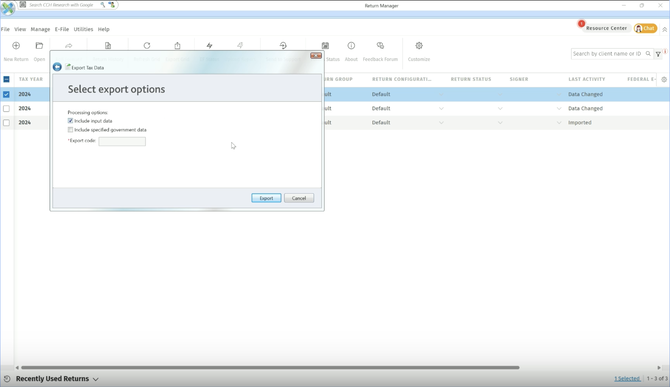The width and height of the screenshot is (670, 387).
Task: Close the Export Tax Data dialog
Action: [316, 56]
